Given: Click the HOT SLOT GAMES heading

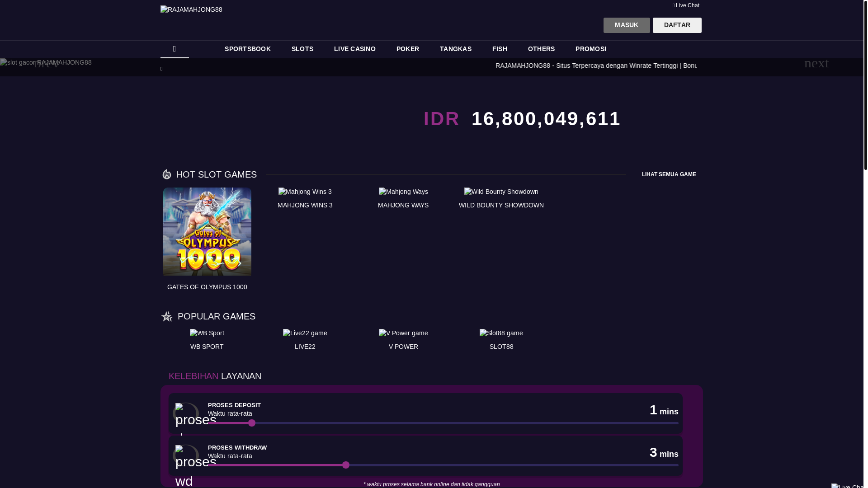Looking at the screenshot, I should [x=217, y=174].
